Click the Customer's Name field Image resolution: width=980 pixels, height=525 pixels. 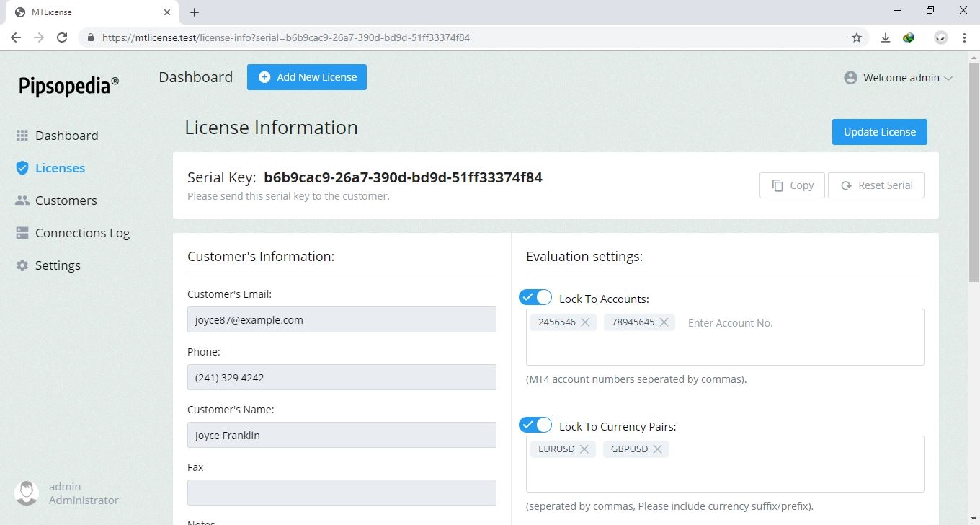tap(342, 435)
